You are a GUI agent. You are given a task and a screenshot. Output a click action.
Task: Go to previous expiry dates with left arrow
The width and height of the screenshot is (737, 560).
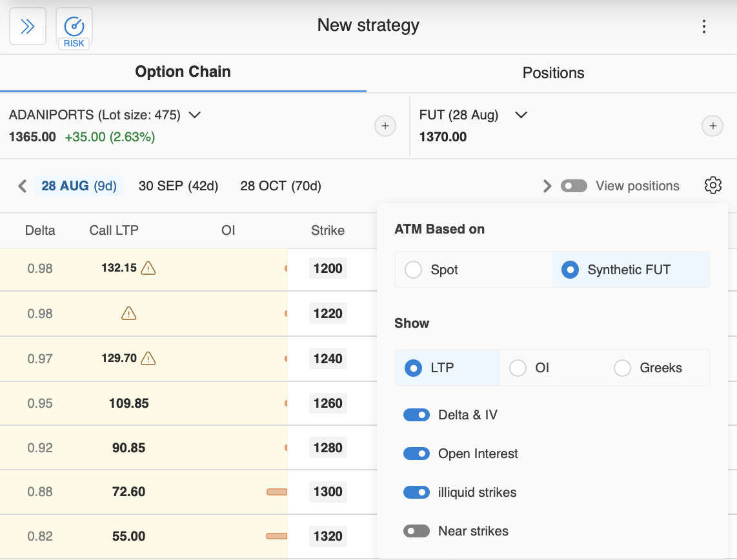(23, 186)
